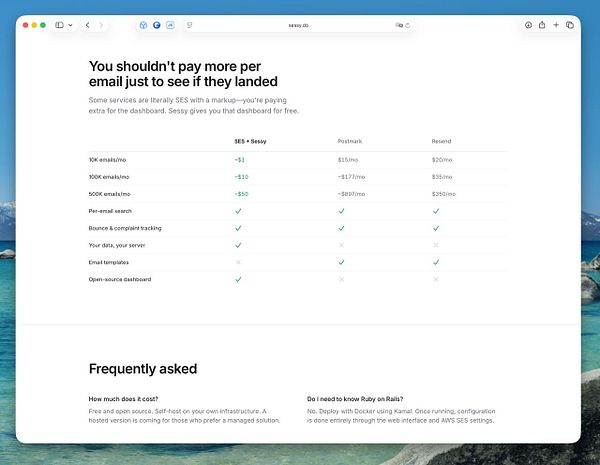This screenshot has height=465, width=600.
Task: Click 'Do I need to know Ruby on Rails?'
Action: pyautogui.click(x=355, y=399)
